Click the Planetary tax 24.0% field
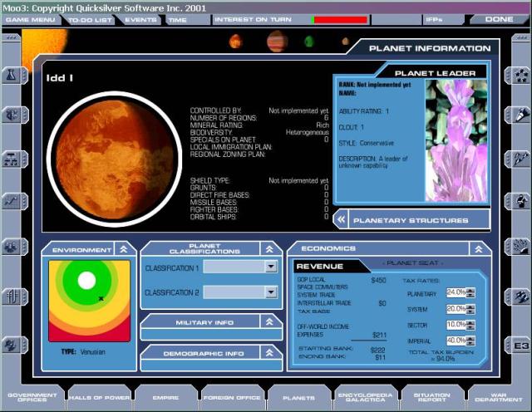532x412 pixels. [456, 292]
